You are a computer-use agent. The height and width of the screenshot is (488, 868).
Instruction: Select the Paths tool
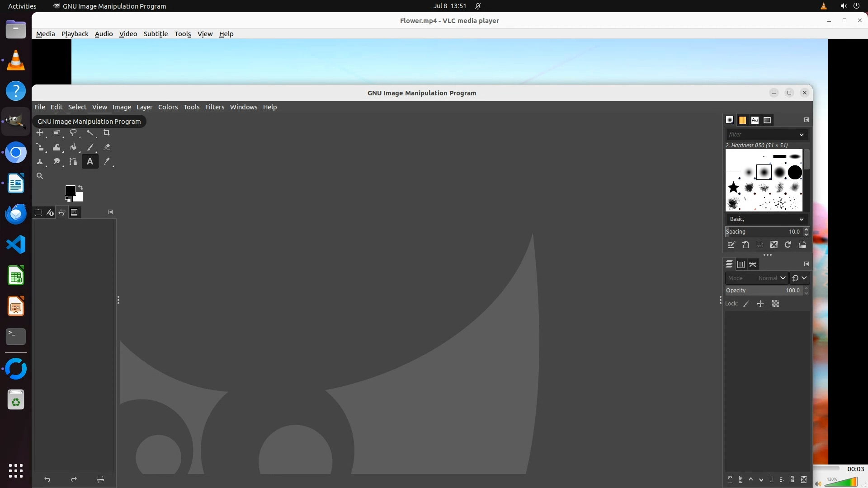(73, 162)
